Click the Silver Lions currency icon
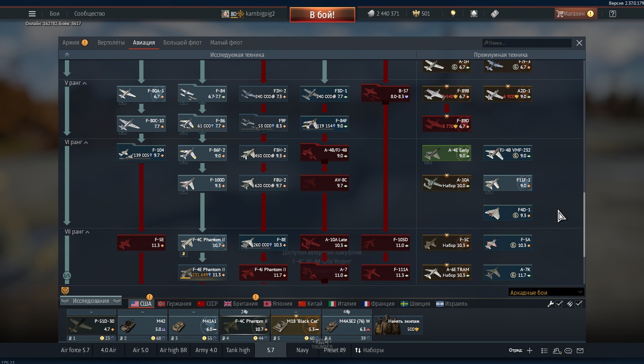The width and height of the screenshot is (644, 364). [371, 14]
